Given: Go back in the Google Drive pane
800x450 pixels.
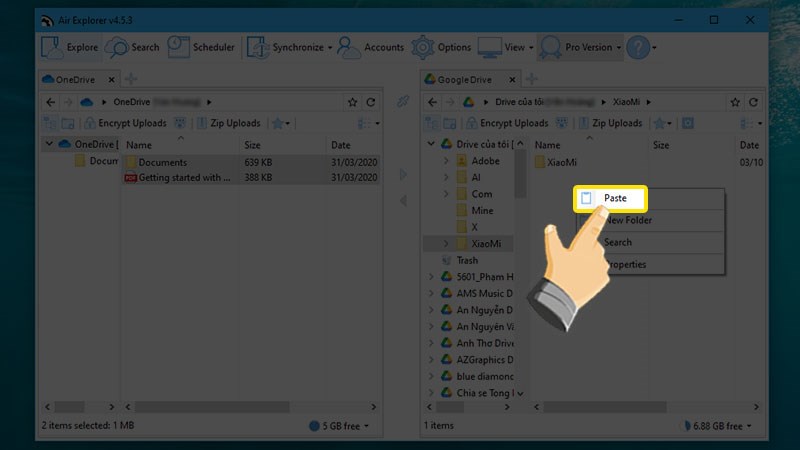Looking at the screenshot, I should [x=432, y=102].
